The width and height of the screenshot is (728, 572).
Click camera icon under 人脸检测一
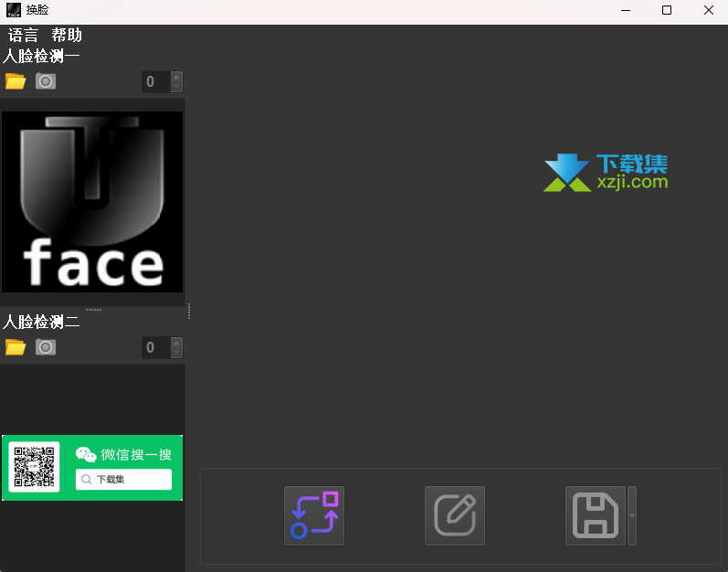pyautogui.click(x=46, y=81)
